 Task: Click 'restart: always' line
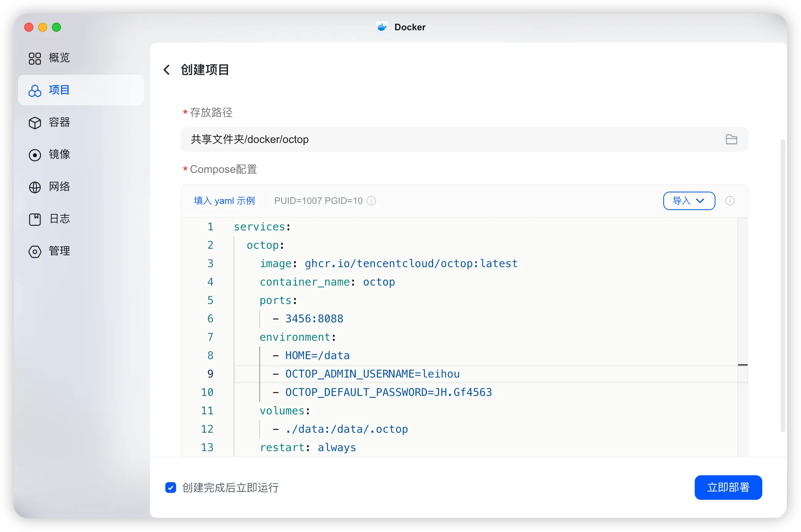coord(308,448)
